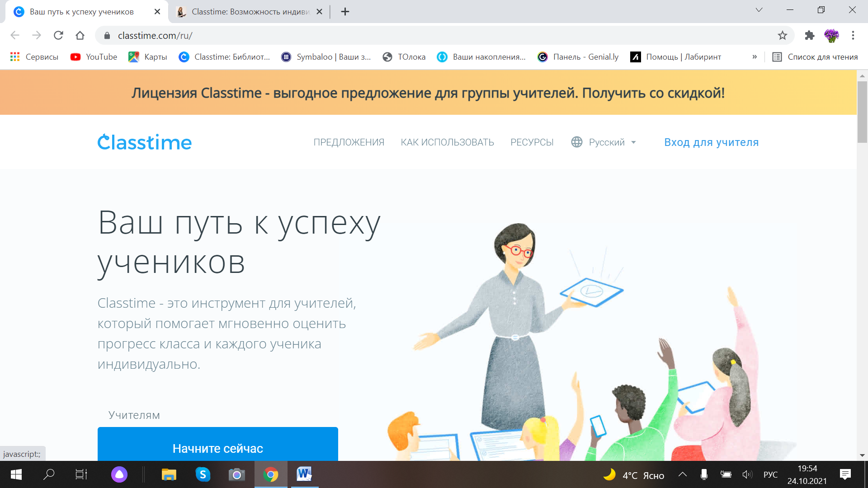The image size is (868, 488).
Task: Click the address bar URL
Action: tap(155, 35)
